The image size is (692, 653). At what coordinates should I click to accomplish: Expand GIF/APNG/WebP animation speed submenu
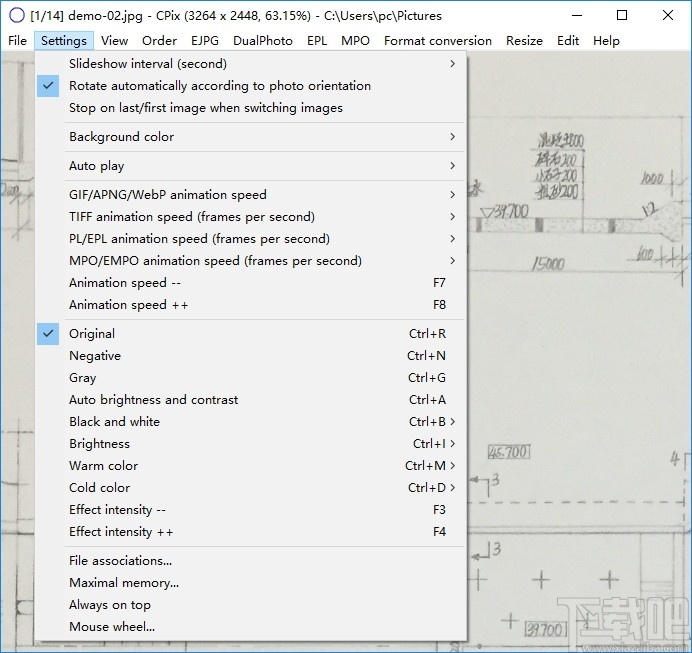point(167,195)
